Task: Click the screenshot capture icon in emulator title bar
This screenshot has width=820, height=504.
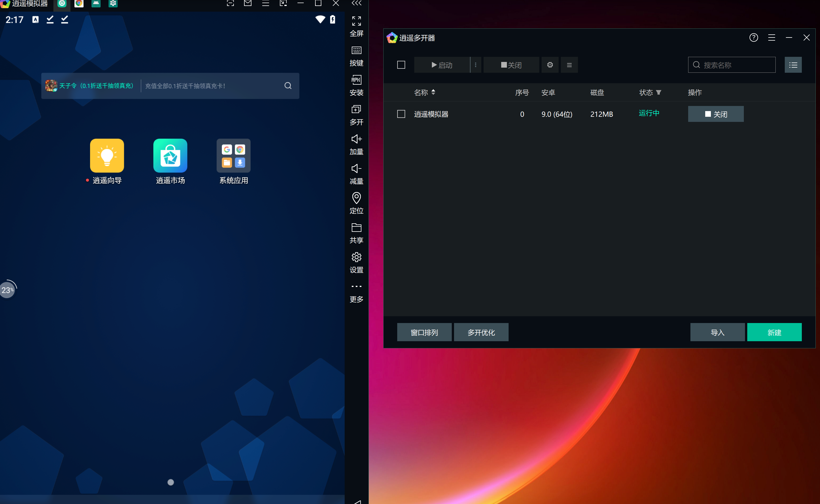Action: (230, 3)
